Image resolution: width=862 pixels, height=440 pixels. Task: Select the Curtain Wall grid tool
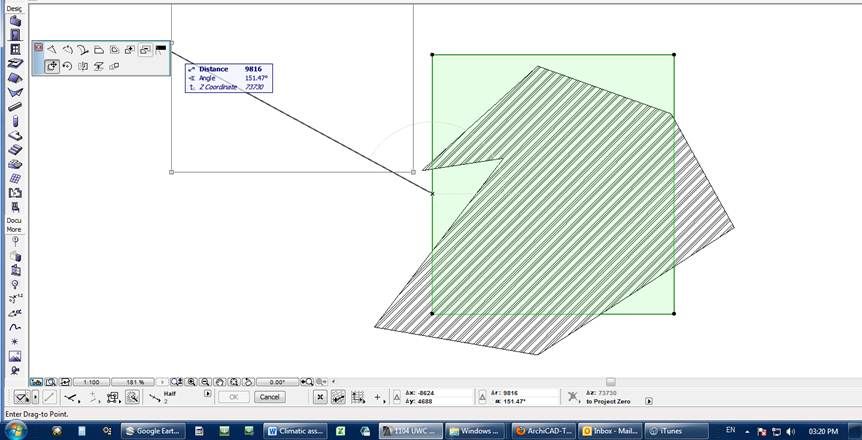coord(15,178)
